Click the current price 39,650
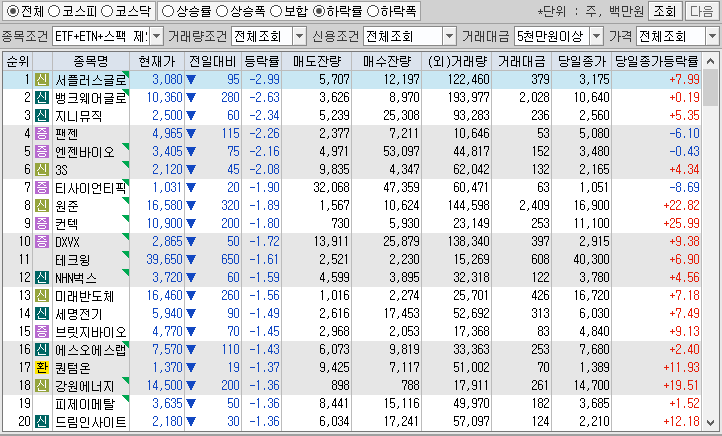 (x=164, y=260)
